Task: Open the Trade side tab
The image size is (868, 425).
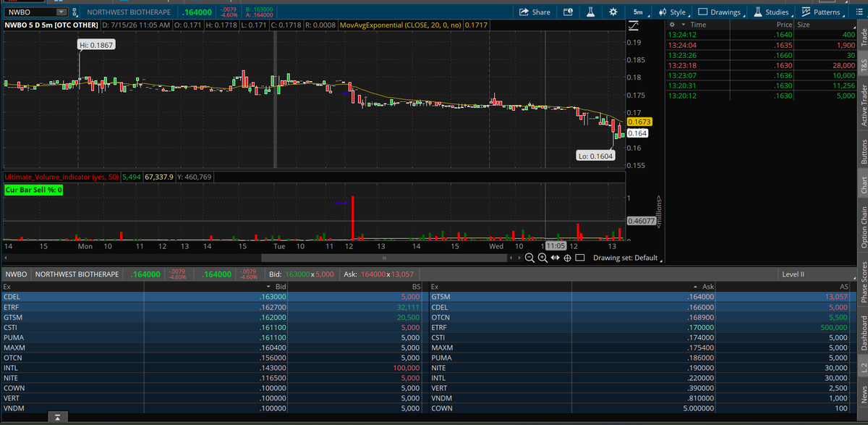Action: tap(863, 37)
